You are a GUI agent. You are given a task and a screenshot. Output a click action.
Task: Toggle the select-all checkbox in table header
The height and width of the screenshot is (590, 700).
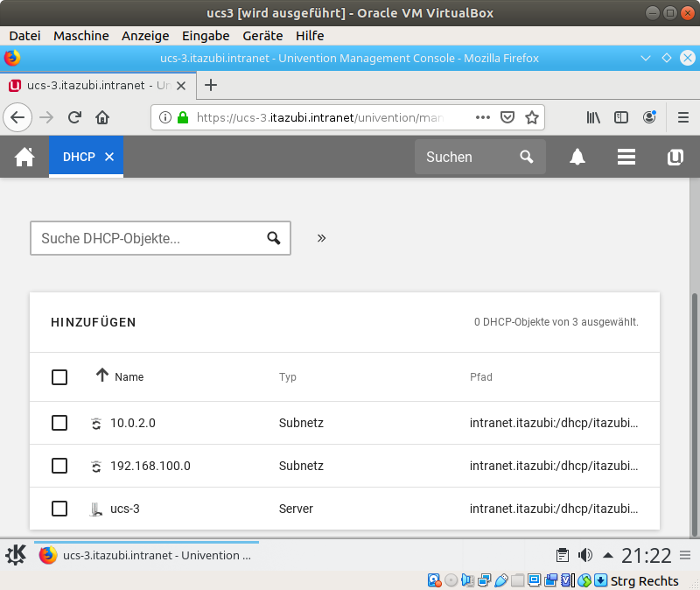pyautogui.click(x=59, y=377)
